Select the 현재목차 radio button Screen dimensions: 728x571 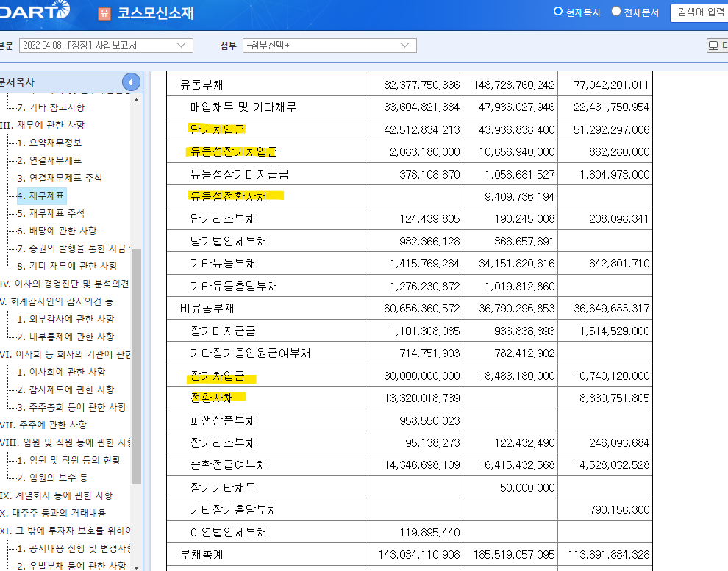(x=558, y=11)
